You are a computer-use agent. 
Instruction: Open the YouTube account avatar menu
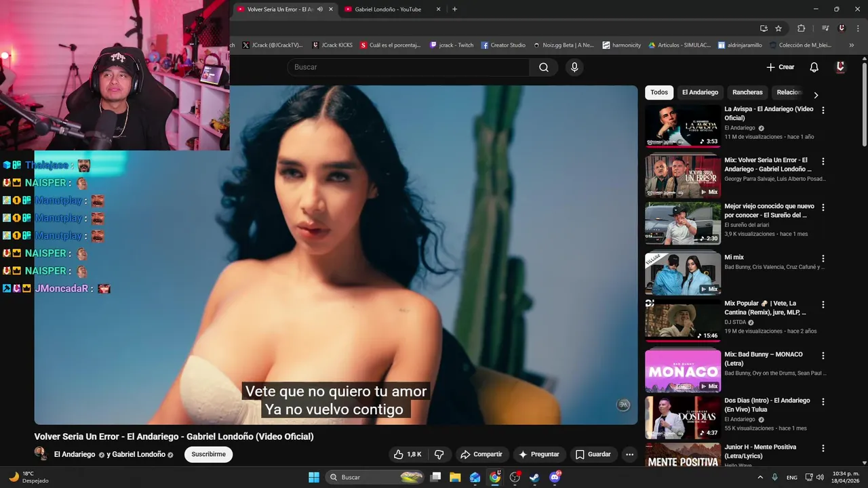(840, 67)
